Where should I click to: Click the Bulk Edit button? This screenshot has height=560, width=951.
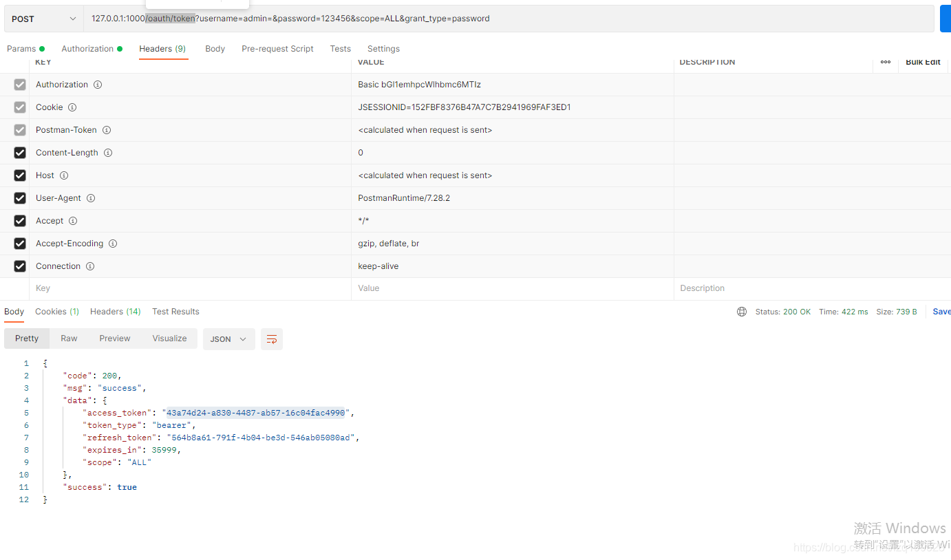coord(923,62)
